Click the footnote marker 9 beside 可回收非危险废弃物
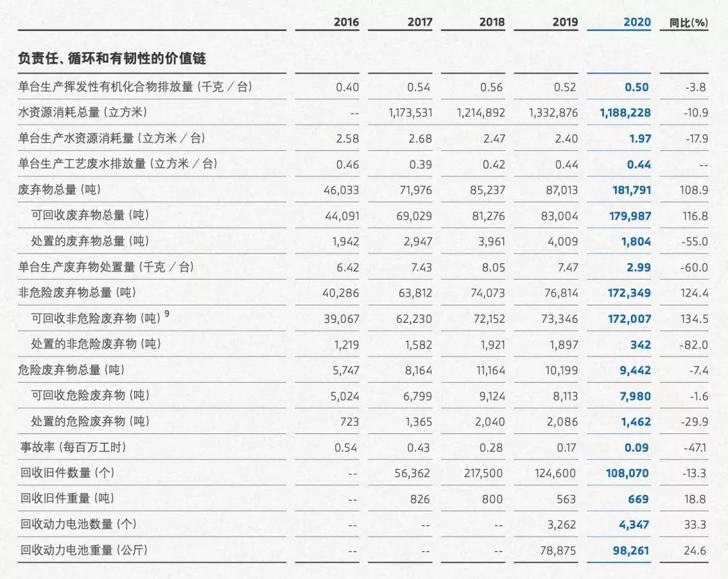 tap(167, 313)
